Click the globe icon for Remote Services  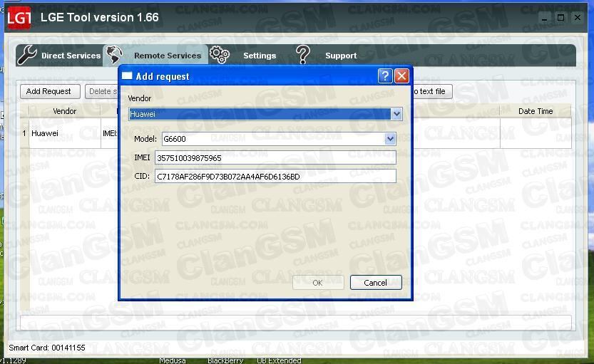click(x=114, y=55)
